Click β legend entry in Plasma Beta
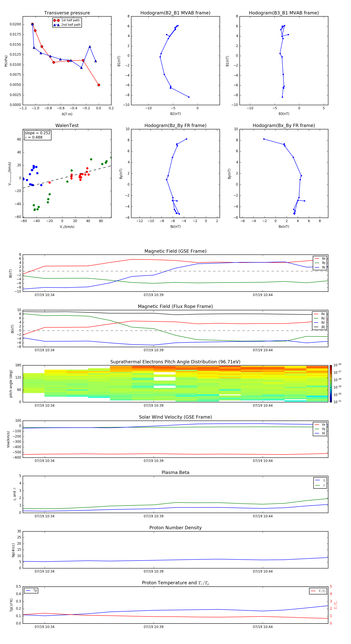Image resolution: width=351 pixels, height=644 pixels. [320, 485]
